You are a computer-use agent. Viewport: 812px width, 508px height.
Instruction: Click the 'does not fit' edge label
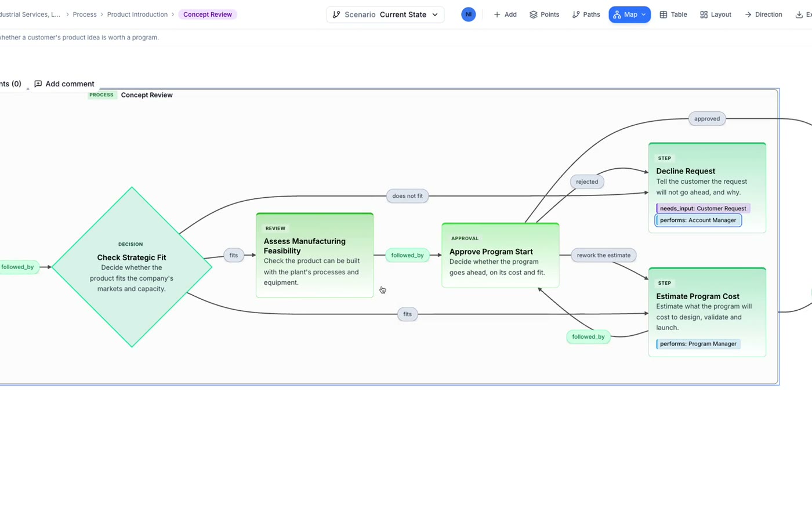[407, 196]
